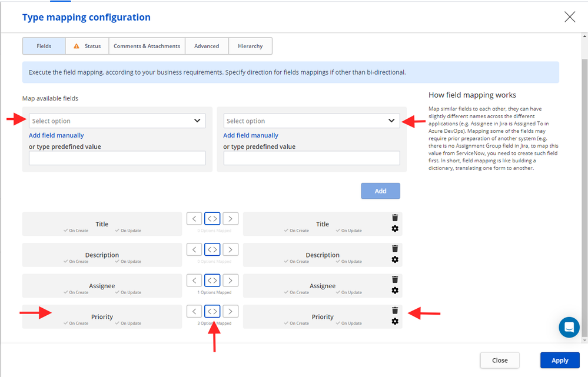Set left-to-right direction for the Title mapping
The width and height of the screenshot is (588, 377).
pyautogui.click(x=230, y=218)
